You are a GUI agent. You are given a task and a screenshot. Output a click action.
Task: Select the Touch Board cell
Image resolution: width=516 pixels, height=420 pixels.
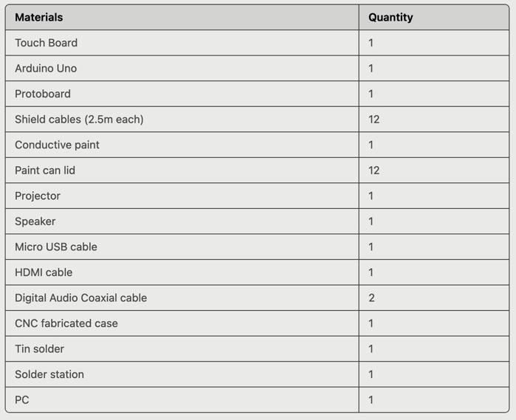click(46, 43)
